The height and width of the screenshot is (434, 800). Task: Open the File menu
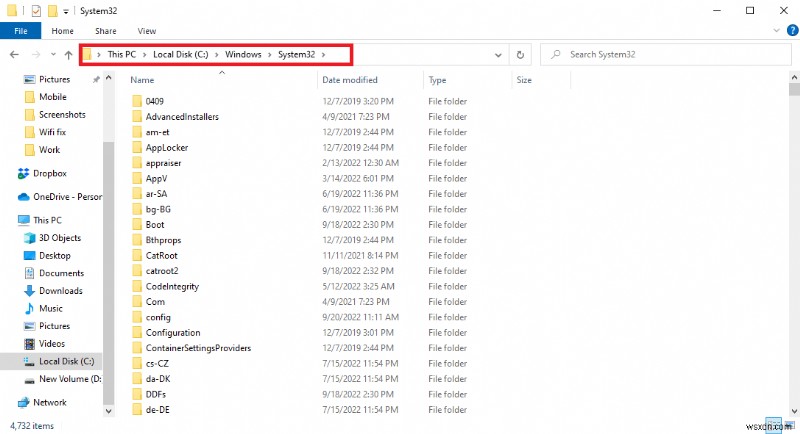point(20,31)
